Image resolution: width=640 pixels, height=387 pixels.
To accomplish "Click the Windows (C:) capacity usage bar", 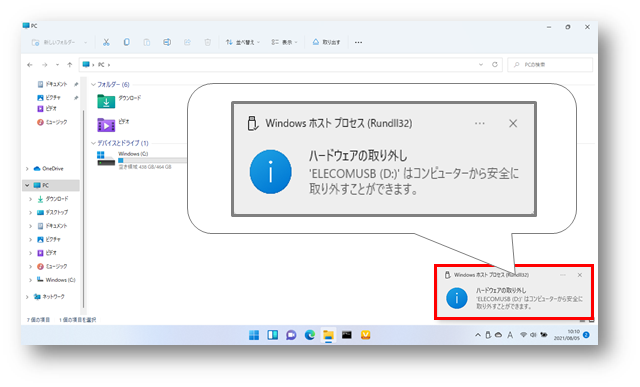I will click(x=152, y=160).
